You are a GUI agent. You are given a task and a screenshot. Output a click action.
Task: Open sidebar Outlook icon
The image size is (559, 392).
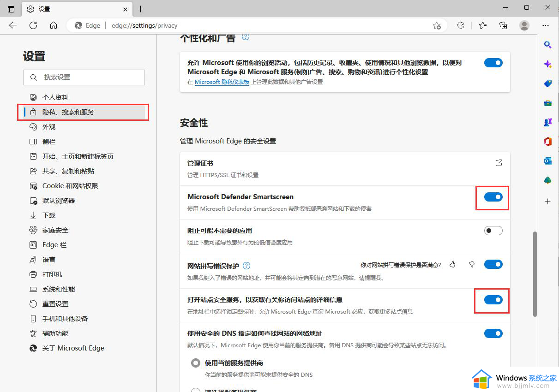click(x=547, y=161)
